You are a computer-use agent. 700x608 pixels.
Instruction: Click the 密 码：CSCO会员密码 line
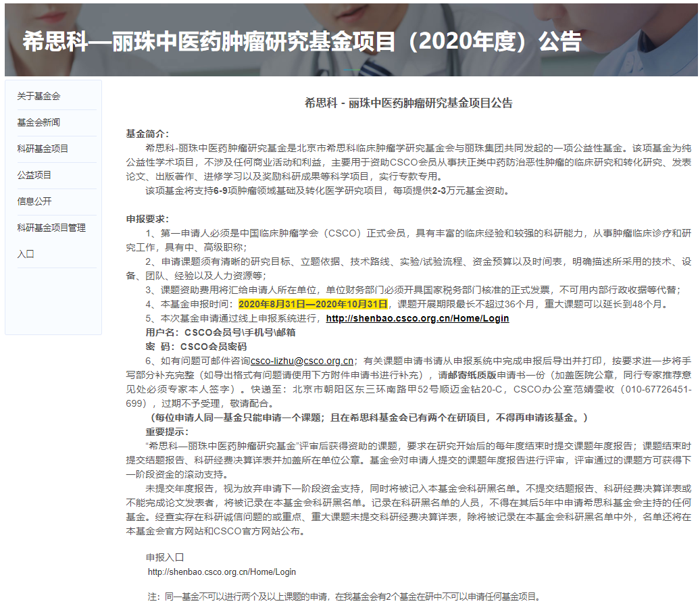pos(196,347)
